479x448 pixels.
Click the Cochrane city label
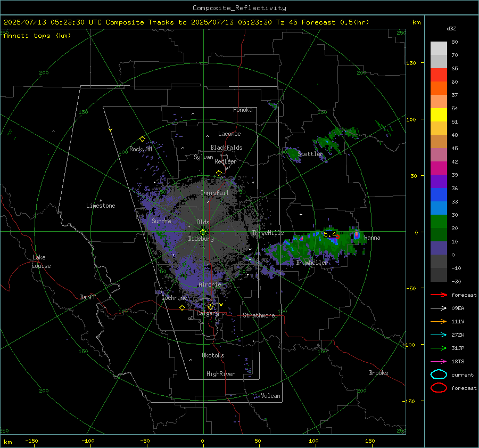tap(174, 298)
